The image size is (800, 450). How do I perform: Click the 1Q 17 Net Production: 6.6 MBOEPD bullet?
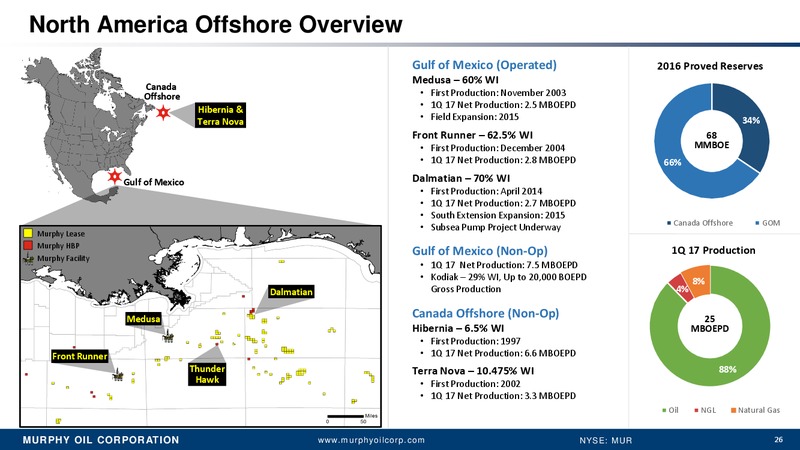coord(503,353)
